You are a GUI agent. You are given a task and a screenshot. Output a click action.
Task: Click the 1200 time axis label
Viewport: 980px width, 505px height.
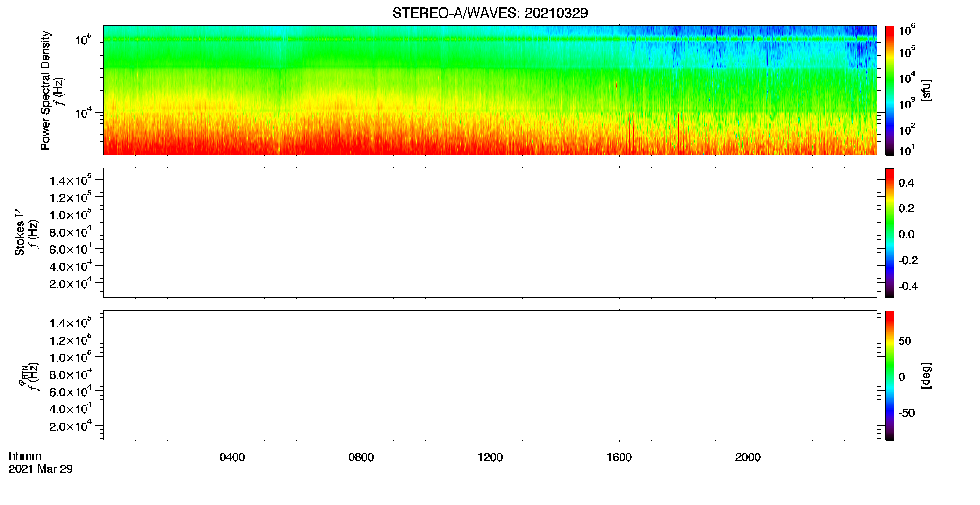[x=490, y=457]
